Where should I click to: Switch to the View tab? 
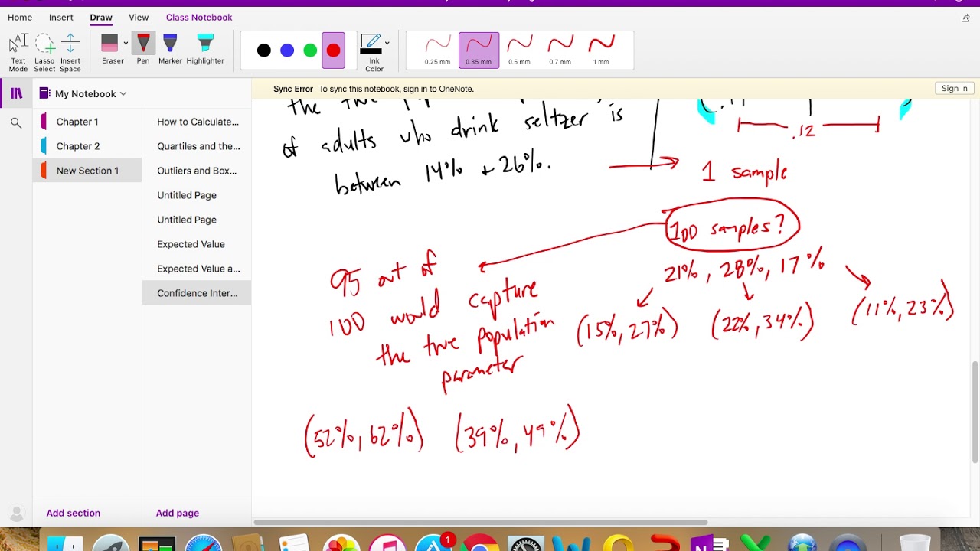(x=139, y=17)
